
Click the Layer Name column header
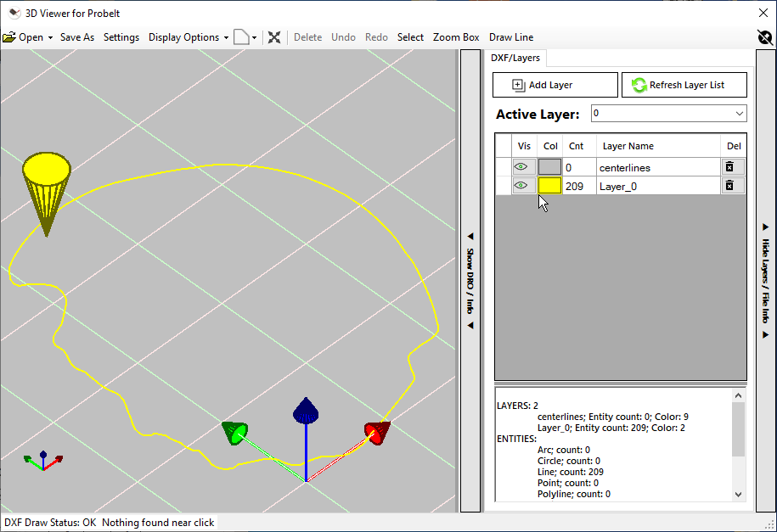pyautogui.click(x=658, y=146)
